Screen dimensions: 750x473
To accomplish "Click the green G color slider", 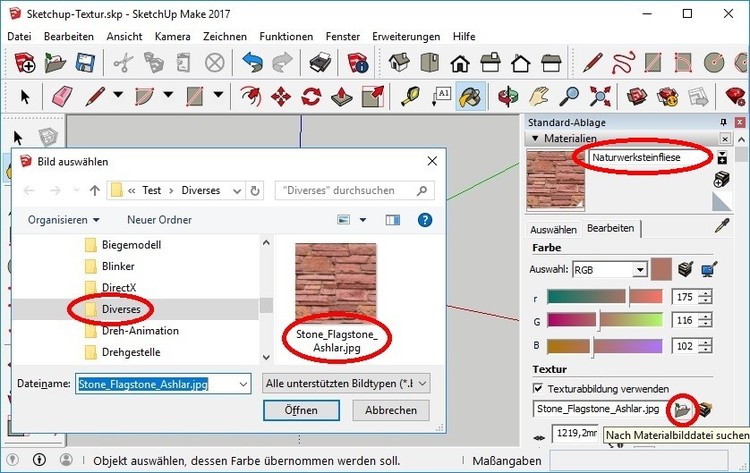I will click(605, 320).
